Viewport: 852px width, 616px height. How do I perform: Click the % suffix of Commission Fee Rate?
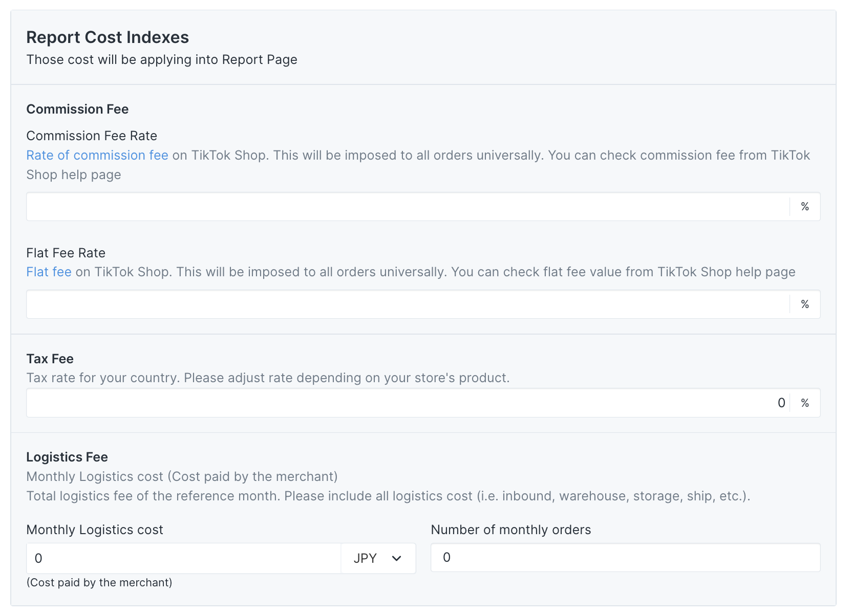[x=805, y=207]
